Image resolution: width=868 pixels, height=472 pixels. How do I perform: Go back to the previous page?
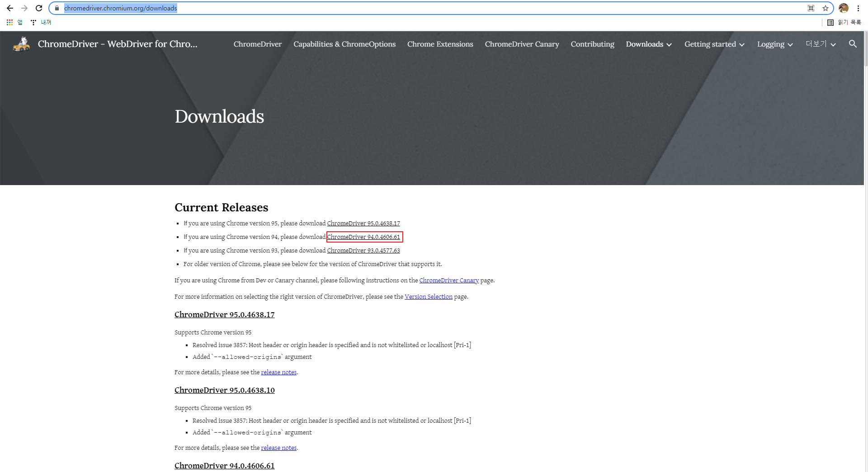pyautogui.click(x=10, y=8)
